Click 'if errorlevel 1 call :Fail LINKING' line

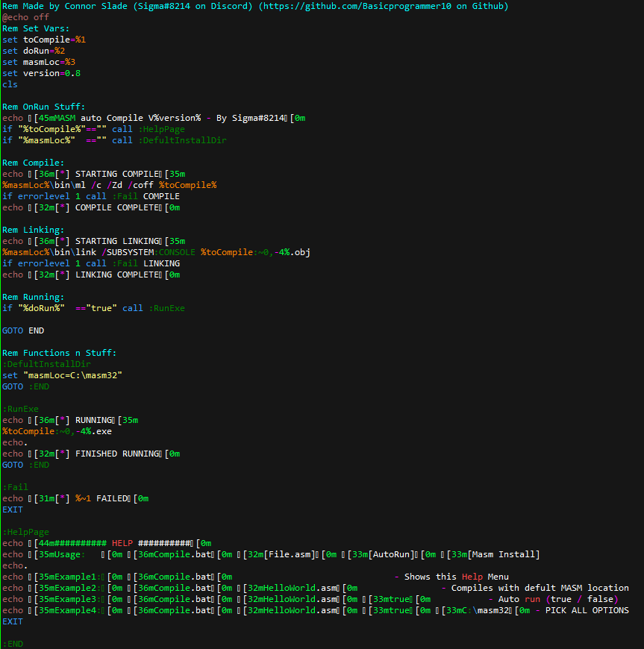(91, 263)
